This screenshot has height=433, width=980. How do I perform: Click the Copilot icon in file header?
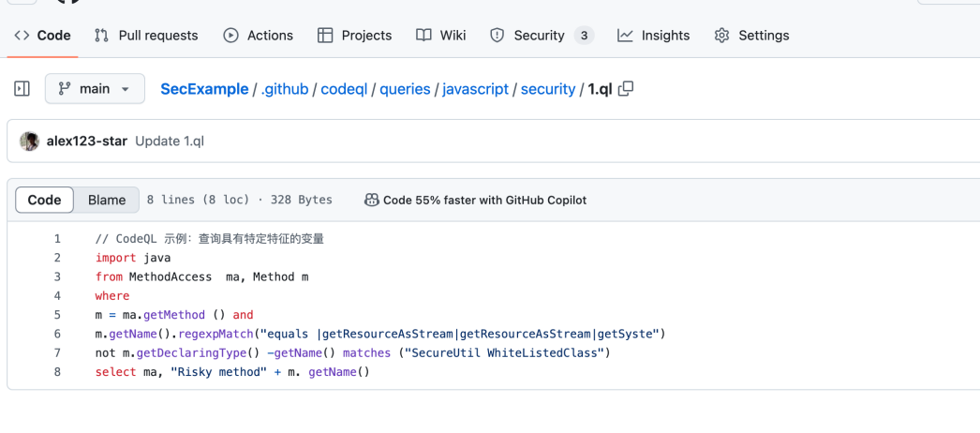point(372,200)
